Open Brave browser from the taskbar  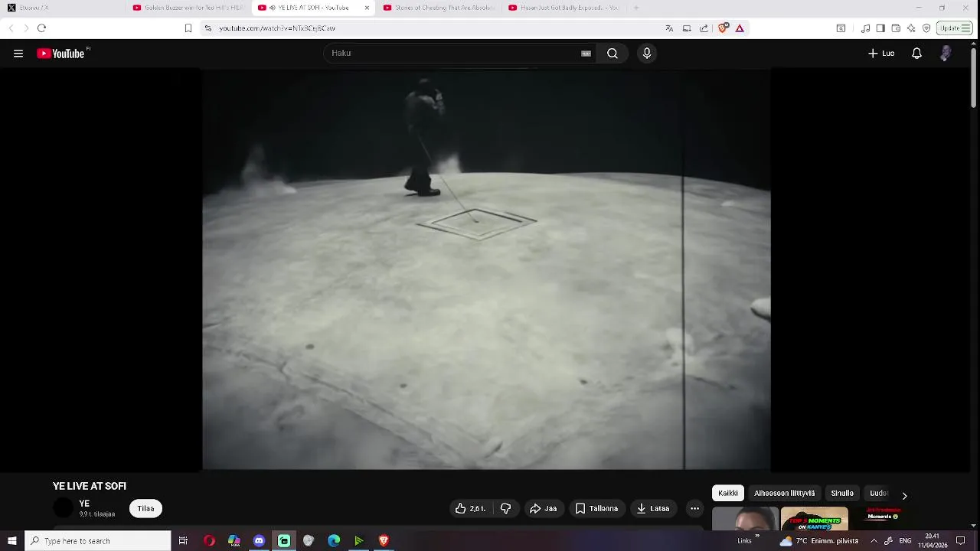tap(384, 541)
